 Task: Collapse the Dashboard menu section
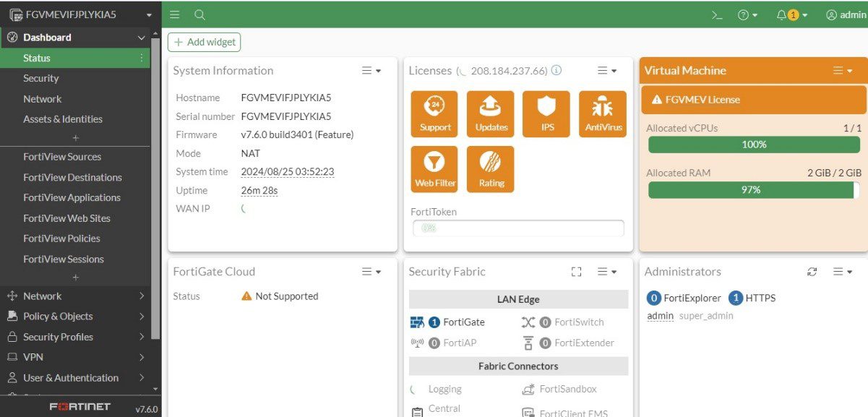[142, 38]
